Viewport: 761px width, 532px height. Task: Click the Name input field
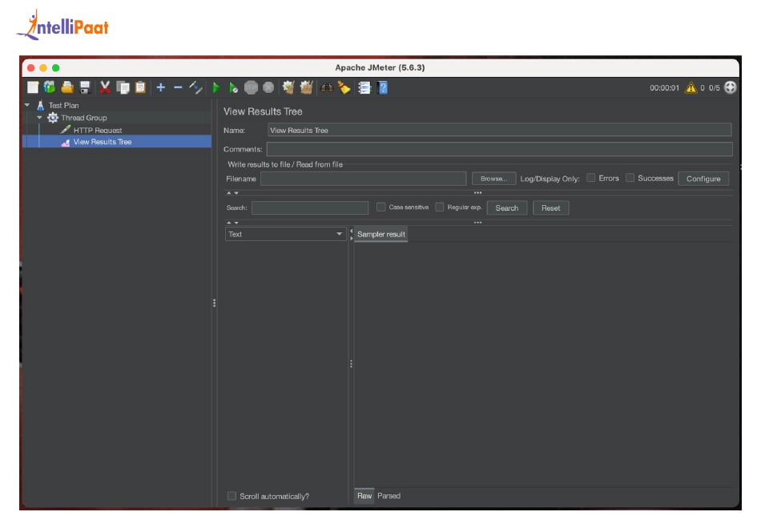click(x=499, y=130)
